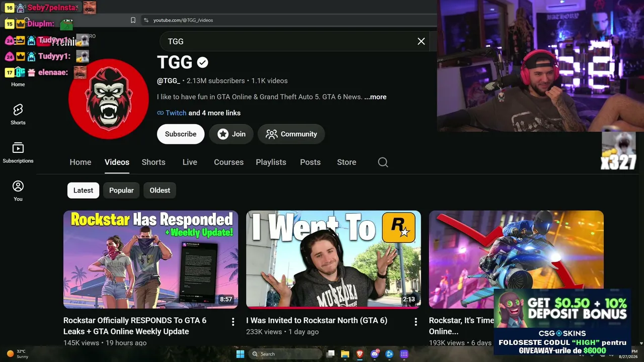Image resolution: width=644 pixels, height=362 pixels.
Task: Open the weather widget showing 32°C Sunny
Action: tap(17, 354)
